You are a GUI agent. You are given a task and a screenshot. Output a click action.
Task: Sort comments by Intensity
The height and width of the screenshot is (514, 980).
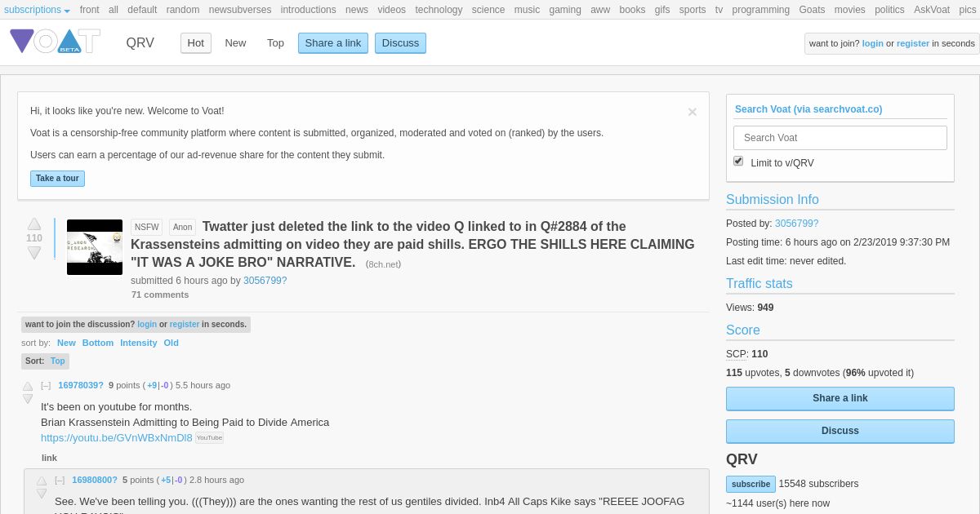pos(139,343)
